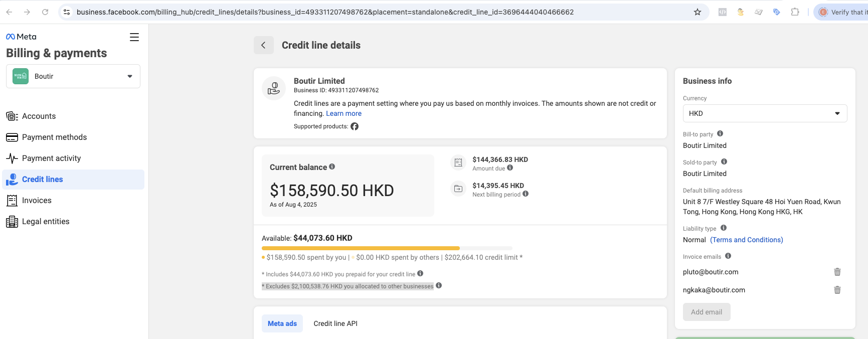Show info for prepaid credit line note

tap(420, 274)
